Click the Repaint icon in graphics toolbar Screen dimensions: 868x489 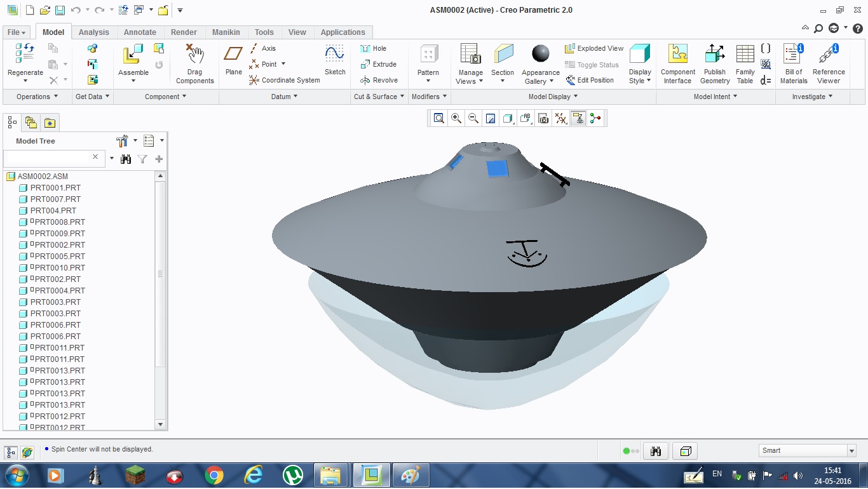[x=491, y=118]
